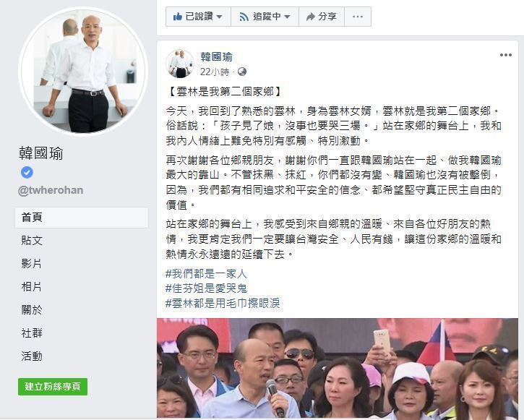Open the 相片 section
This screenshot has height=420, width=524.
point(32,287)
